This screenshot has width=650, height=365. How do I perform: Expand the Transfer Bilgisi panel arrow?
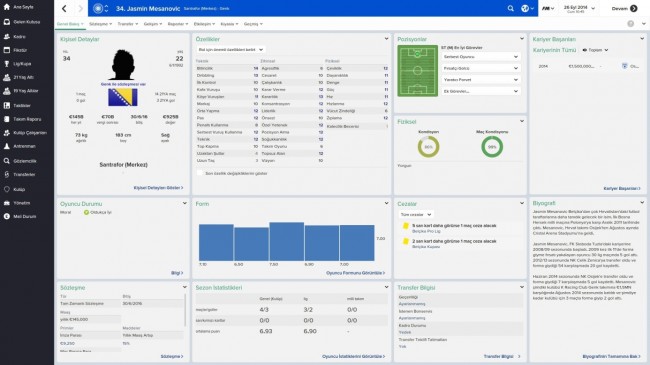tap(521, 287)
